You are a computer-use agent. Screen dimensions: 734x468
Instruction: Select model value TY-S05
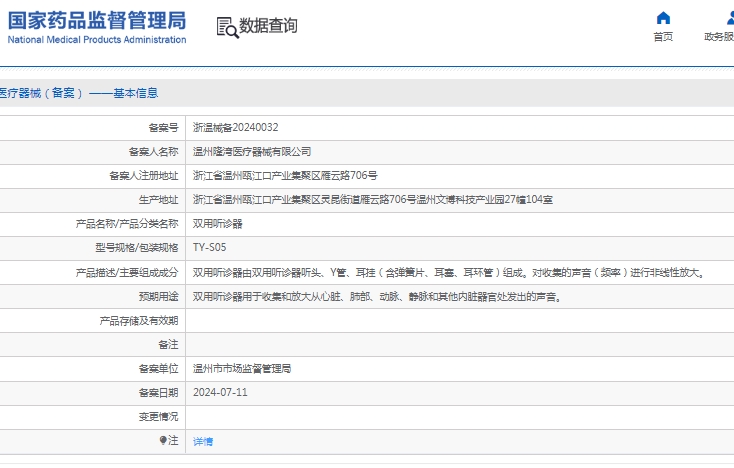click(209, 247)
